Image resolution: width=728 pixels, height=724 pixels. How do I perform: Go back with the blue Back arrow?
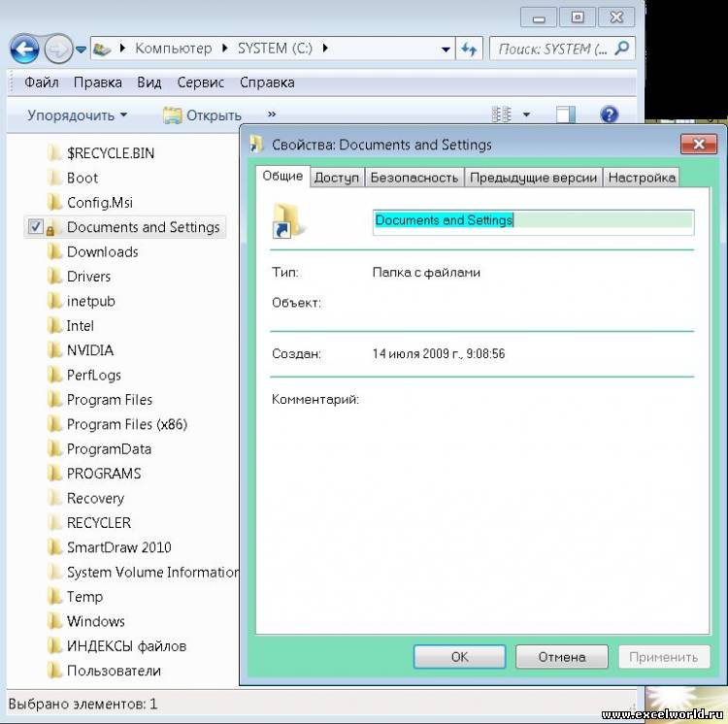tap(24, 49)
